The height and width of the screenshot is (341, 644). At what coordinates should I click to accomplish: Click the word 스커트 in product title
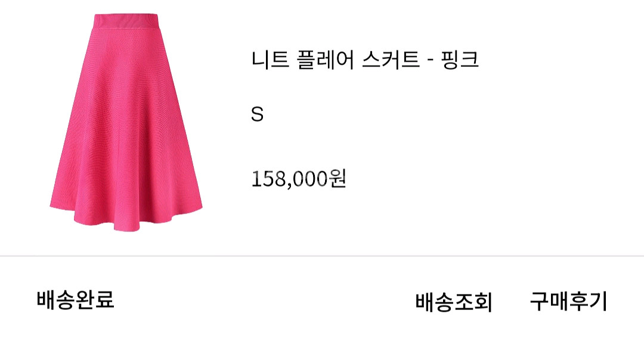click(391, 60)
